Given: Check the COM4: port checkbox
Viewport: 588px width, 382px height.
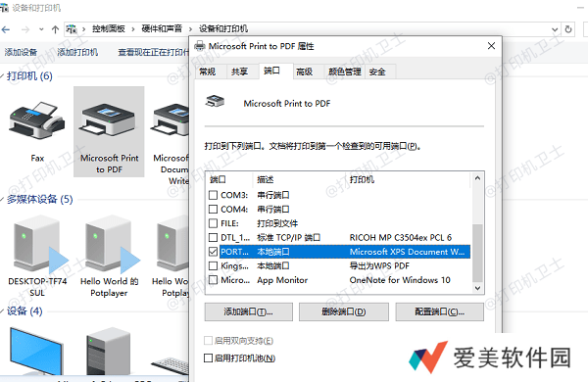Looking at the screenshot, I should 213,210.
